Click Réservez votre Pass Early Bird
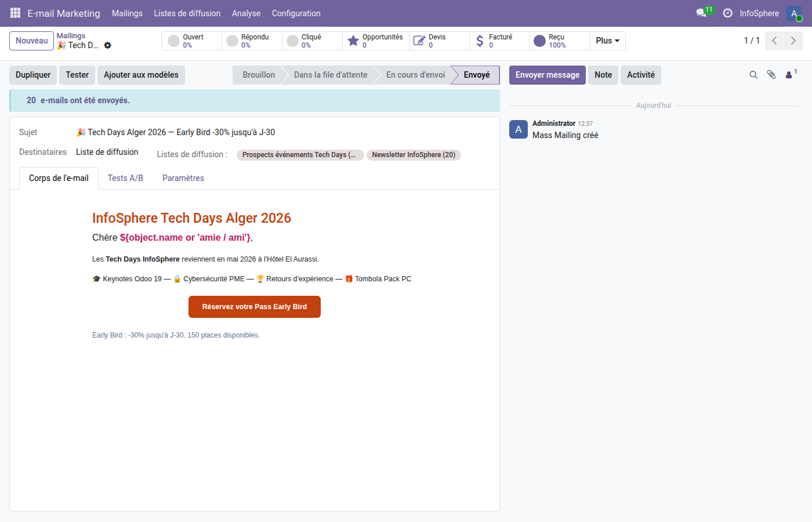Image resolution: width=812 pixels, height=522 pixels. 254,307
